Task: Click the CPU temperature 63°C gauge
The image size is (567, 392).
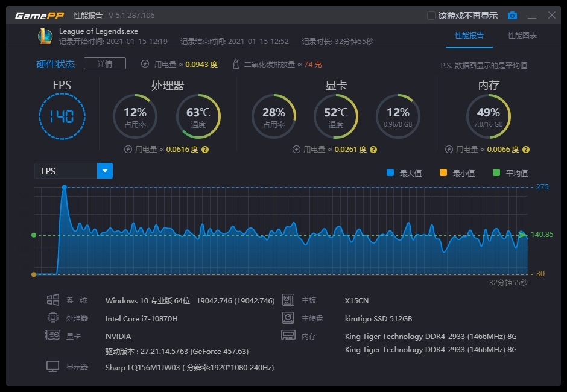Action: click(x=198, y=116)
